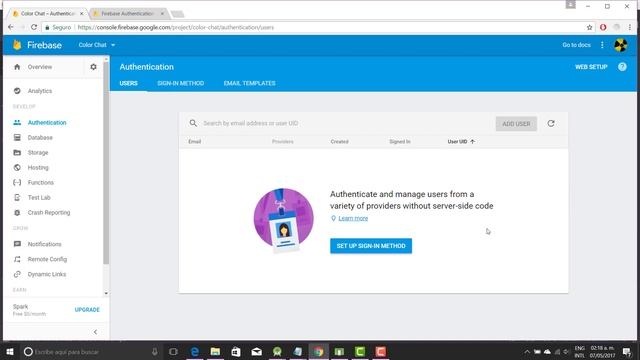Select Authentication in sidebar
The height and width of the screenshot is (360, 640).
point(47,122)
